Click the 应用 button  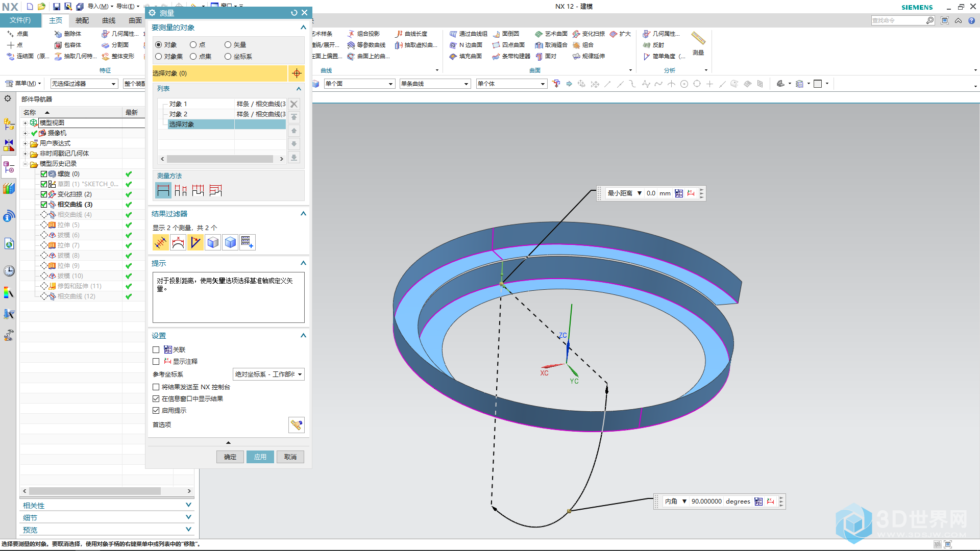pos(260,457)
